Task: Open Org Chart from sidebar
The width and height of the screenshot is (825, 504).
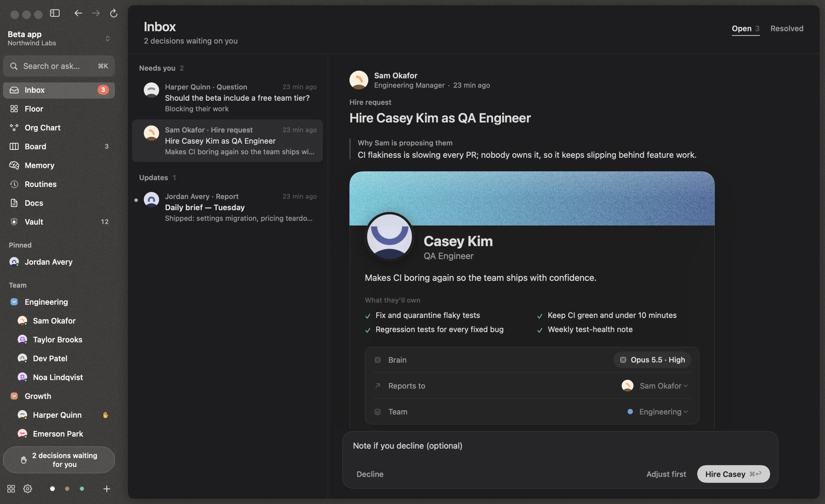Action: [x=59, y=127]
